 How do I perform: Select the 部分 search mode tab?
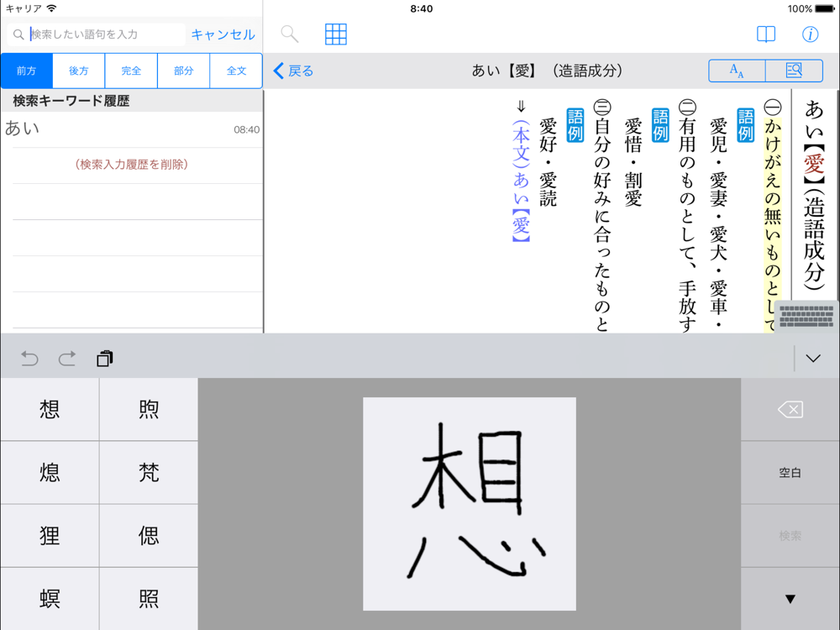tap(183, 71)
